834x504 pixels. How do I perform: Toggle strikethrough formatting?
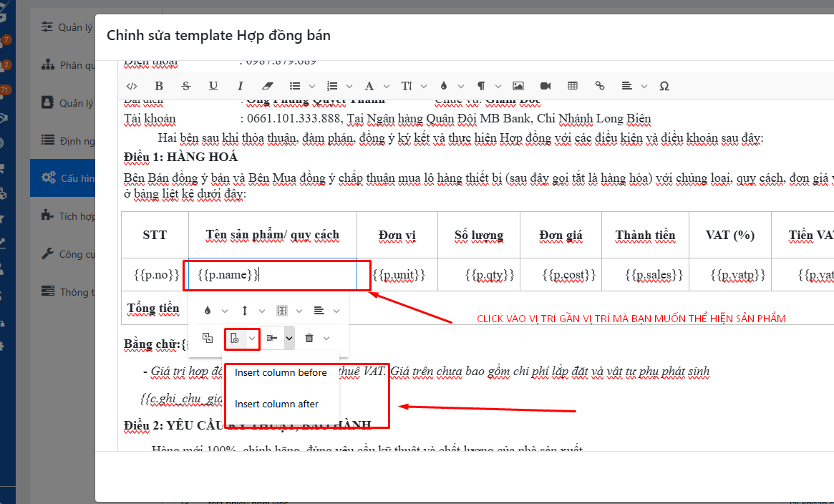click(x=186, y=86)
